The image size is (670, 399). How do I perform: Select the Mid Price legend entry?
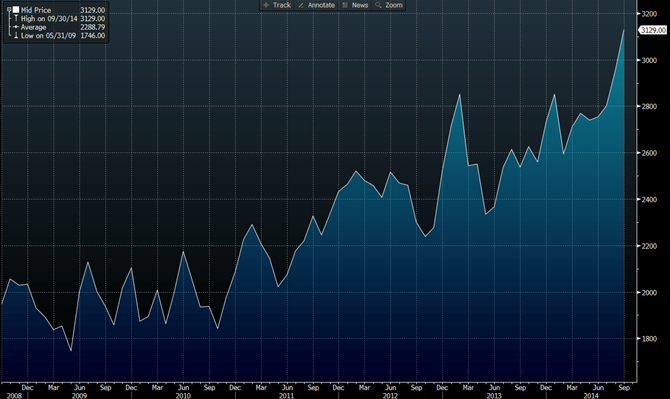point(36,10)
